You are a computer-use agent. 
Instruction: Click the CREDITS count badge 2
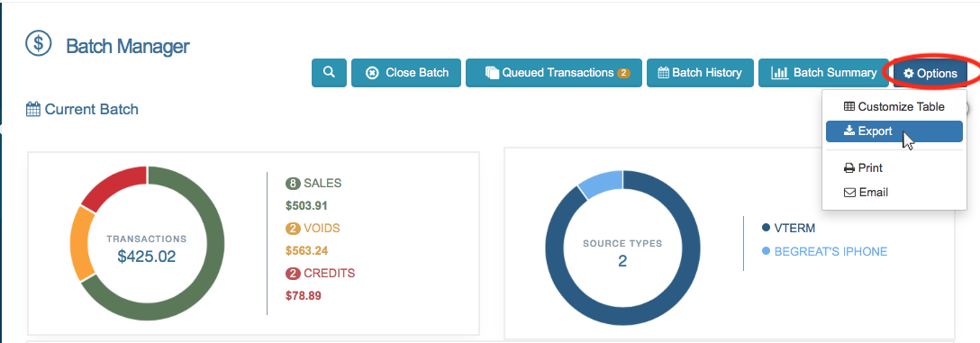293,273
